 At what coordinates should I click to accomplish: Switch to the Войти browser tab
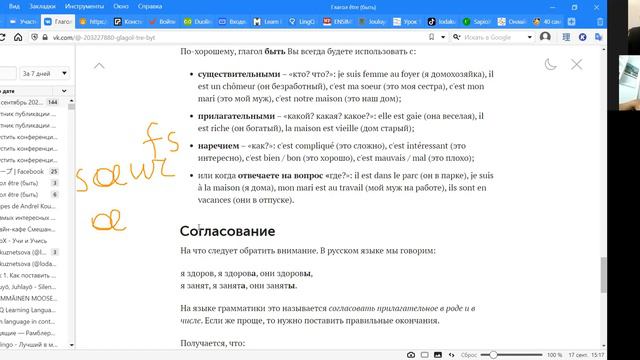click(x=162, y=22)
